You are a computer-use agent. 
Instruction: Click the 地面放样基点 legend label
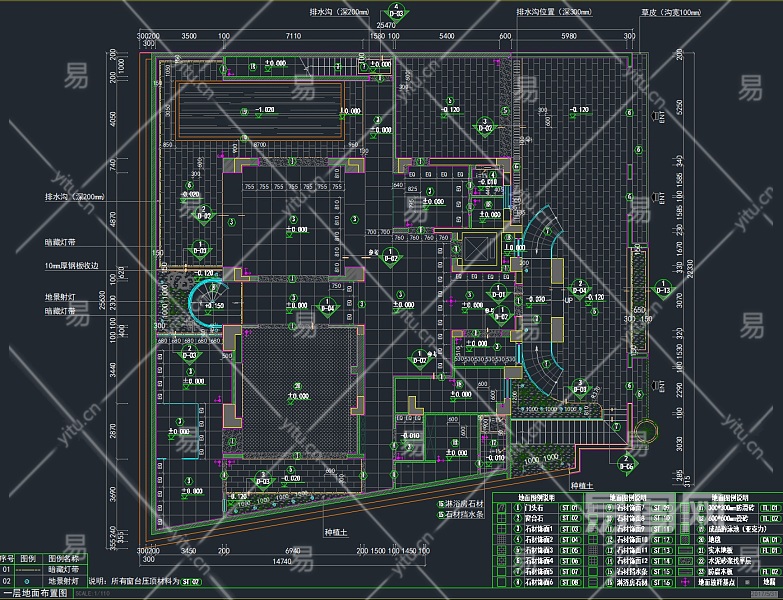[718, 582]
